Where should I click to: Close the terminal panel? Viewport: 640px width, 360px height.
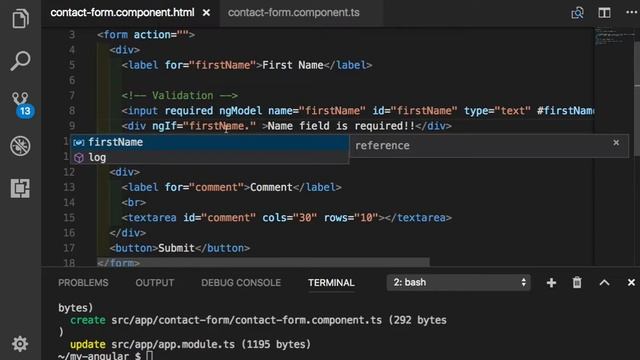pyautogui.click(x=631, y=282)
